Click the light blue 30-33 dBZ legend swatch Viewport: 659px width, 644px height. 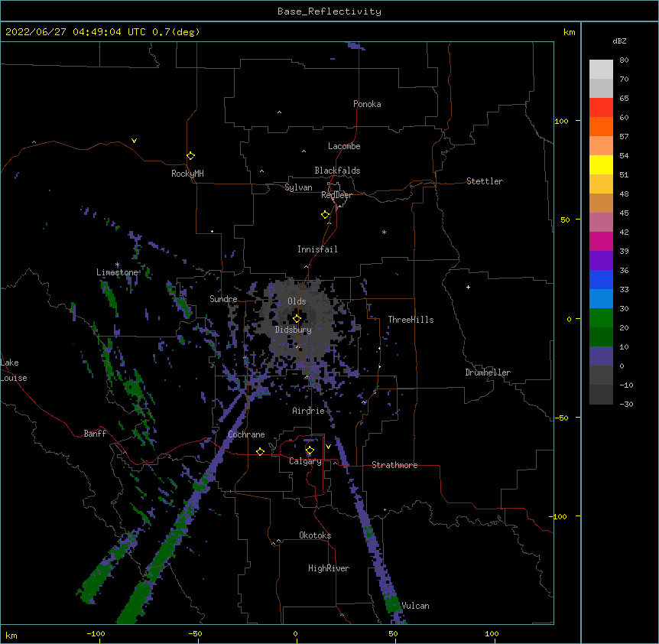click(x=601, y=298)
